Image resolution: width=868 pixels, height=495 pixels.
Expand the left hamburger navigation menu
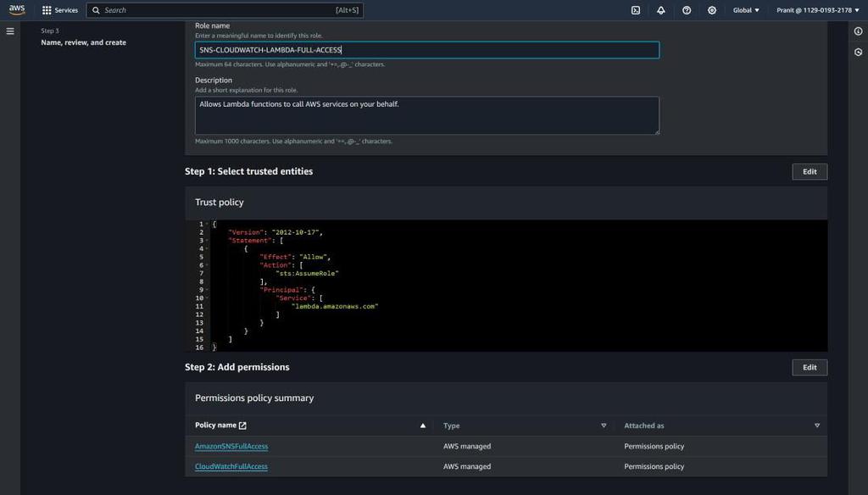pos(10,31)
